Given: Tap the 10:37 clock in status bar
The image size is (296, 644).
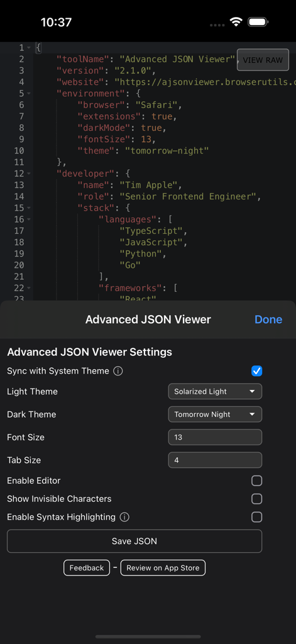Looking at the screenshot, I should pos(56,22).
